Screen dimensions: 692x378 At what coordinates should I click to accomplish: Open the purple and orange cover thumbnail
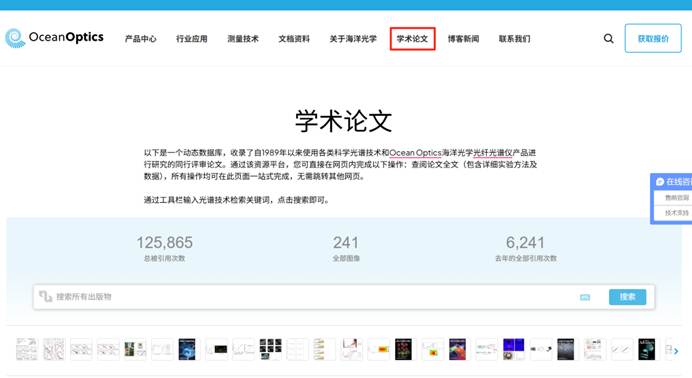457,349
